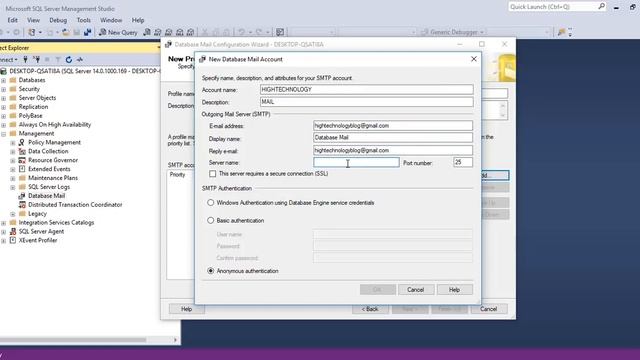Click the E-mail address field
Screen dimensions: 640x360
coord(393,126)
